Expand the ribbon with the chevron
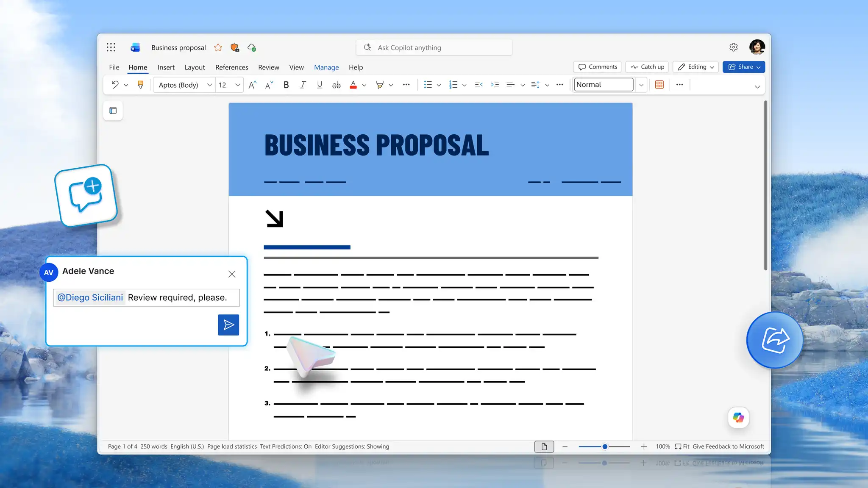Viewport: 868px width, 488px height. pos(757,87)
